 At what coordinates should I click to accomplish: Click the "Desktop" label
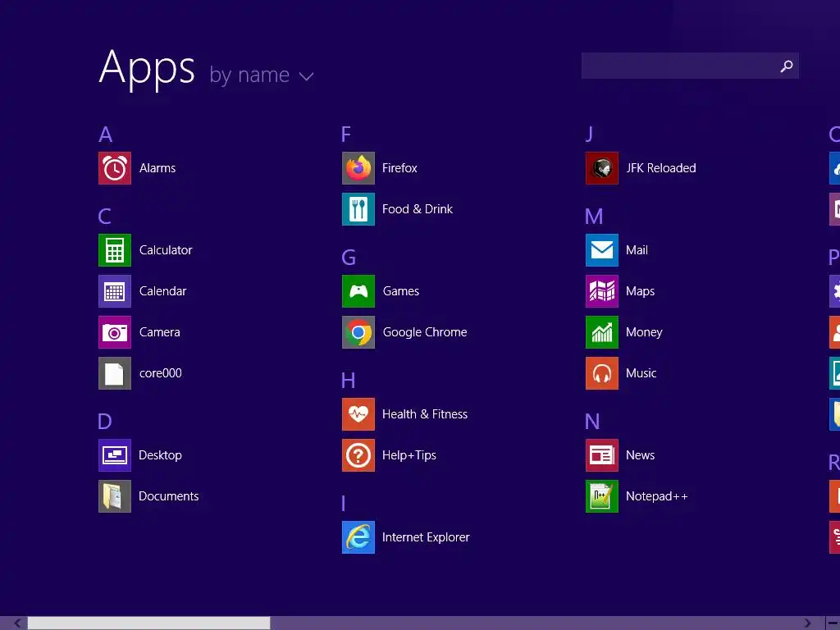coord(160,455)
